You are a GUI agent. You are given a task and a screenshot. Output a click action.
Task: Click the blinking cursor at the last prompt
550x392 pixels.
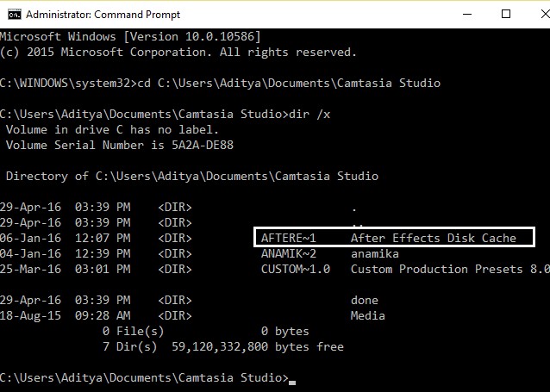(294, 379)
